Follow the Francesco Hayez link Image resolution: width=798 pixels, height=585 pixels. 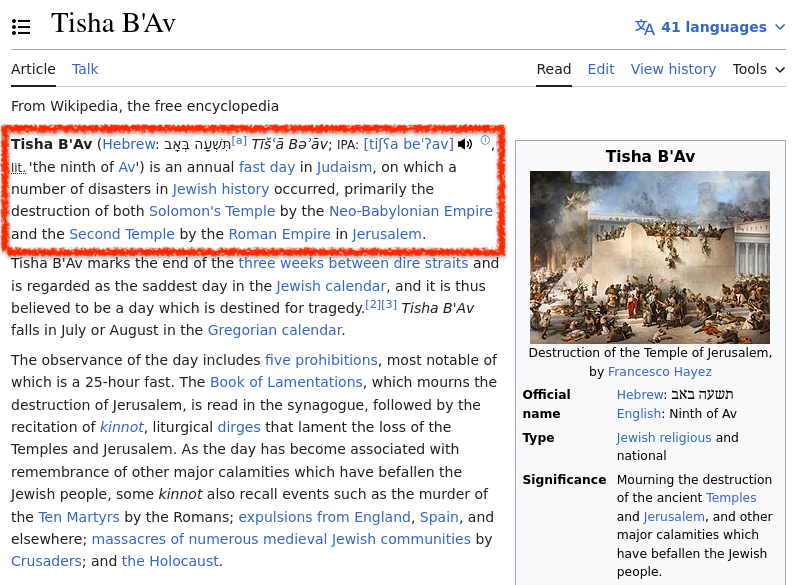tap(659, 371)
